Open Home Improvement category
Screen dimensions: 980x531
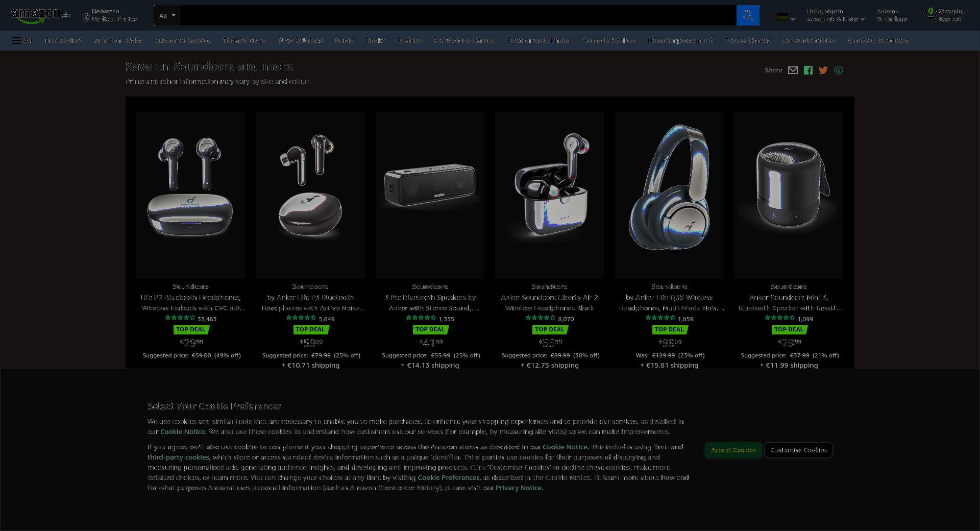(x=680, y=40)
